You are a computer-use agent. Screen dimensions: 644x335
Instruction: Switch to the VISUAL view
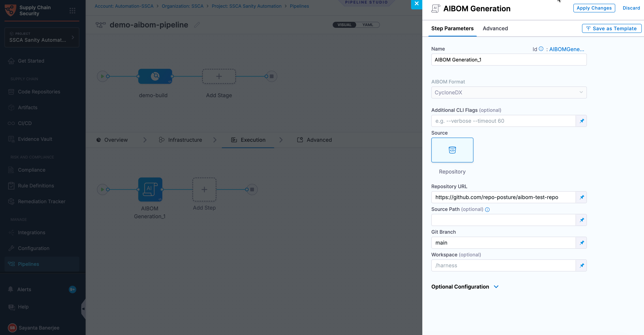[344, 25]
